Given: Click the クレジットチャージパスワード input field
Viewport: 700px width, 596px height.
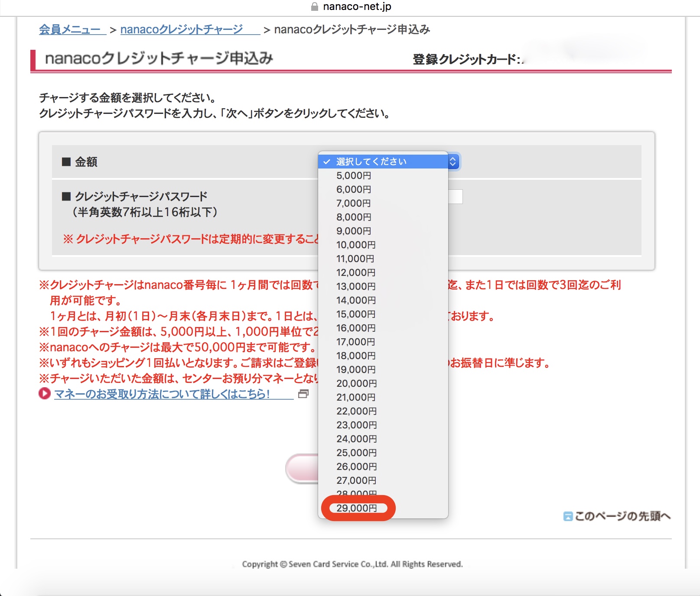Looking at the screenshot, I should pos(455,197).
